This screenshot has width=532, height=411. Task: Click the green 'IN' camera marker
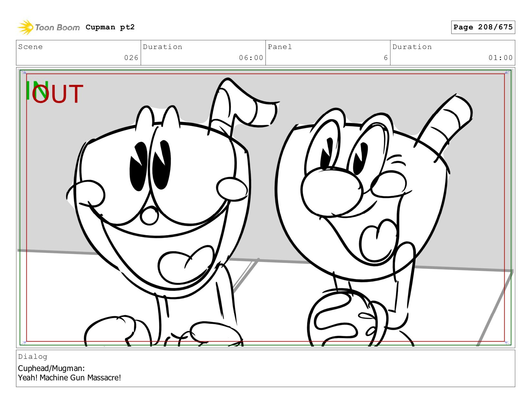click(37, 90)
